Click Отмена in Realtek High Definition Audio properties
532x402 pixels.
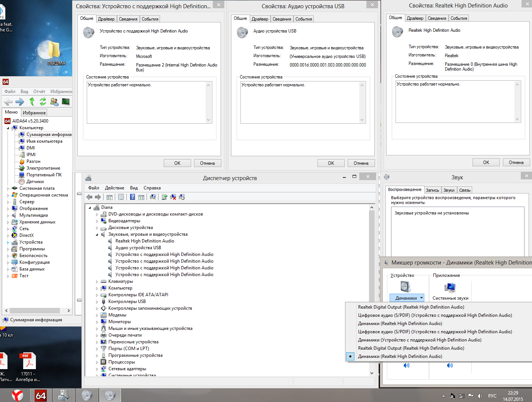[516, 163]
